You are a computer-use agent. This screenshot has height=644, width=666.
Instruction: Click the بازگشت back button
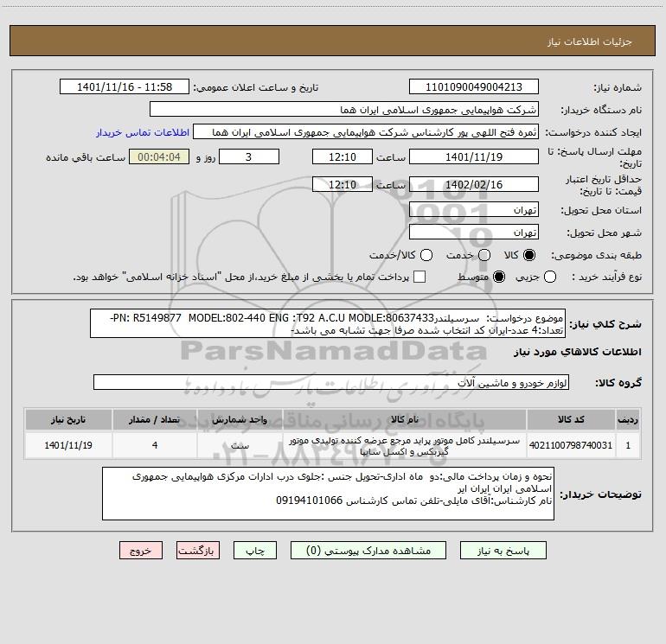click(198, 551)
